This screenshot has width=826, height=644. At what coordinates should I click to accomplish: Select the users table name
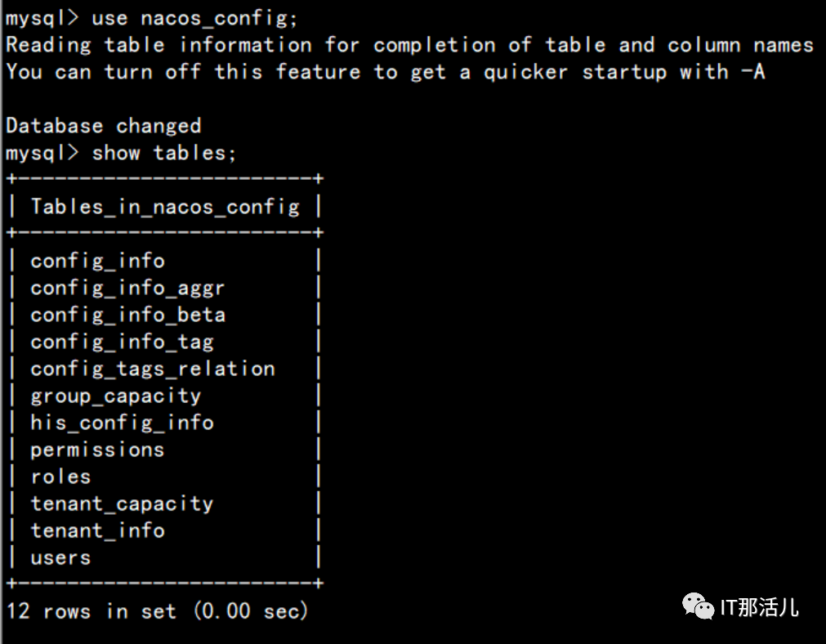[60, 557]
